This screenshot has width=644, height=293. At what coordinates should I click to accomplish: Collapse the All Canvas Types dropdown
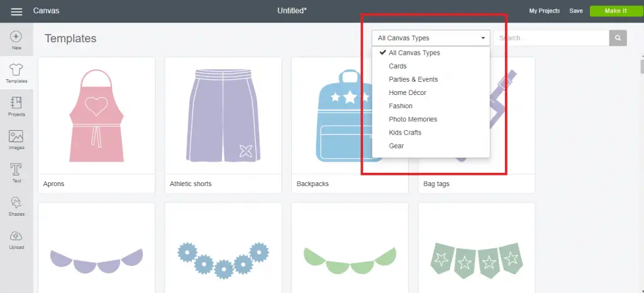point(431,38)
